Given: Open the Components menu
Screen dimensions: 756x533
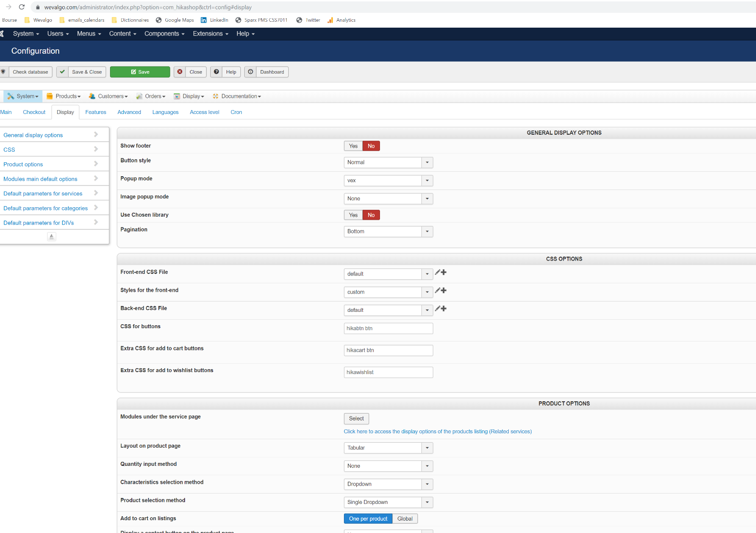Looking at the screenshot, I should 164,34.
